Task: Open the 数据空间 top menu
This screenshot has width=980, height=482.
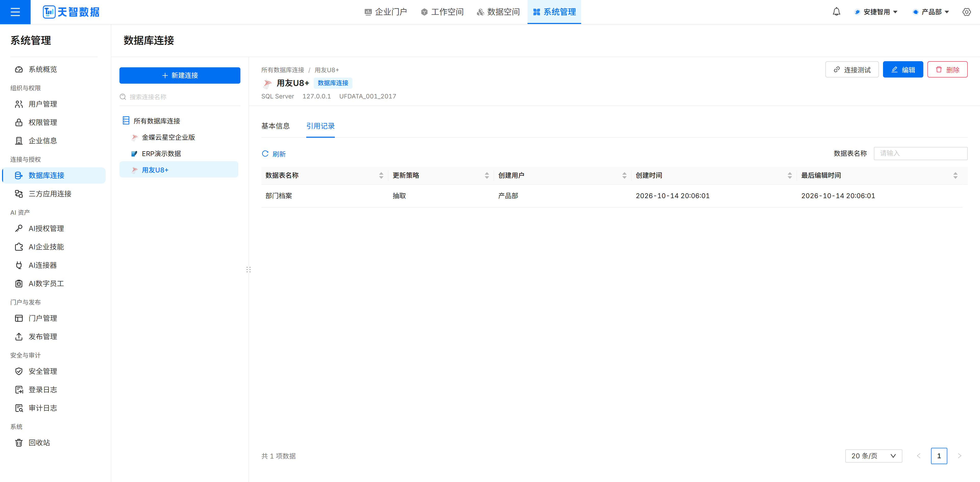Action: click(x=498, y=12)
